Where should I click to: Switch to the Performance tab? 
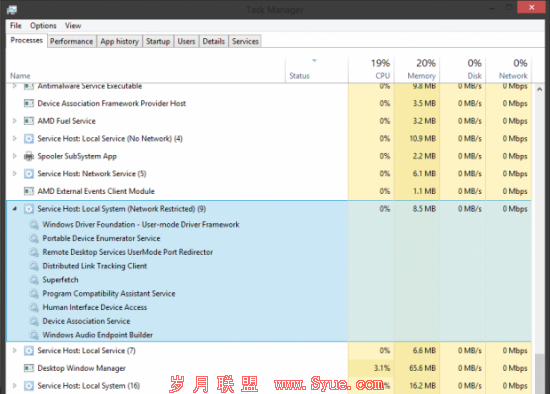point(72,41)
